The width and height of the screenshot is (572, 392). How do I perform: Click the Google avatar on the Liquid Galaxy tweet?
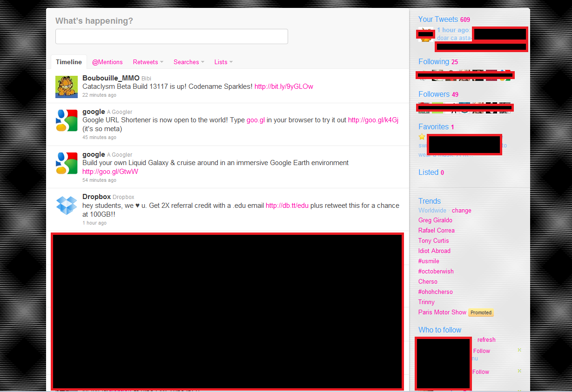click(67, 163)
